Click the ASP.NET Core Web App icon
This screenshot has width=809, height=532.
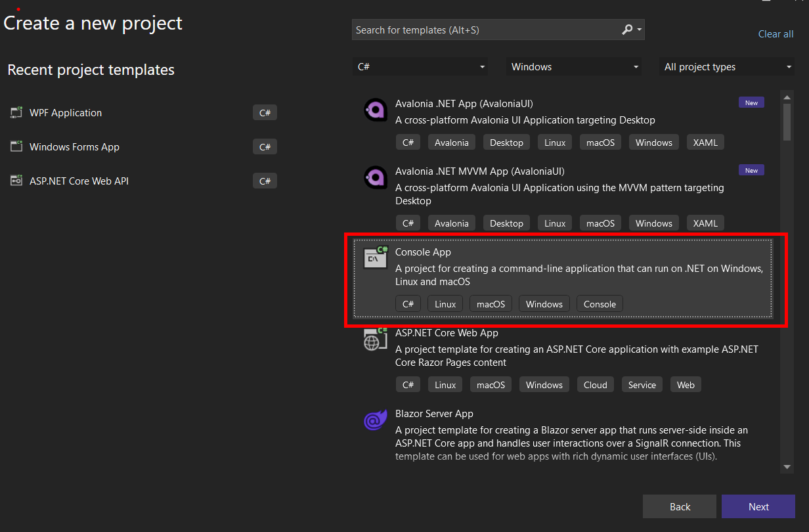pos(376,338)
